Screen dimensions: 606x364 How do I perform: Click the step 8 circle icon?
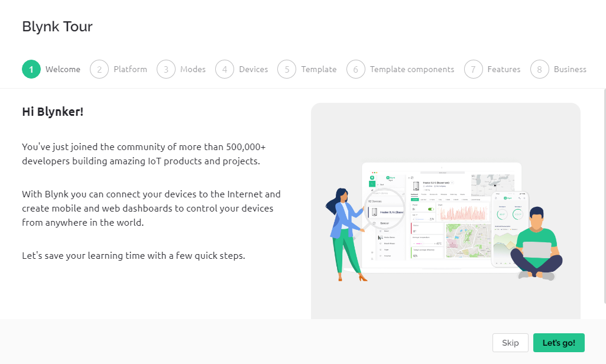pyautogui.click(x=540, y=69)
